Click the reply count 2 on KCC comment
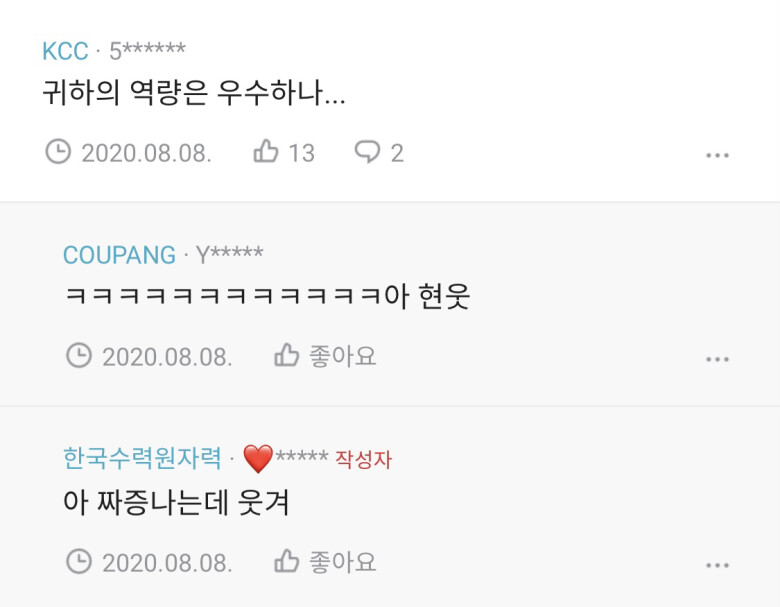The width and height of the screenshot is (780, 607). (x=397, y=153)
